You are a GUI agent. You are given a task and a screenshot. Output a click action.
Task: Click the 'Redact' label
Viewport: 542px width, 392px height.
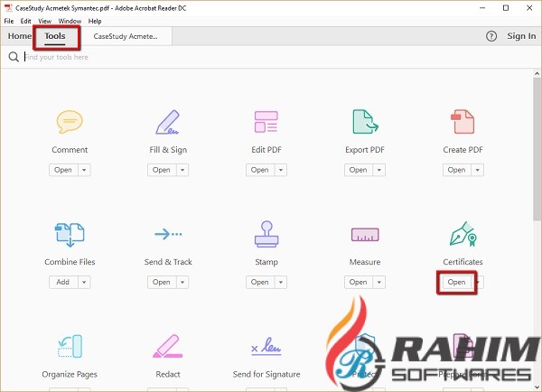(x=168, y=374)
